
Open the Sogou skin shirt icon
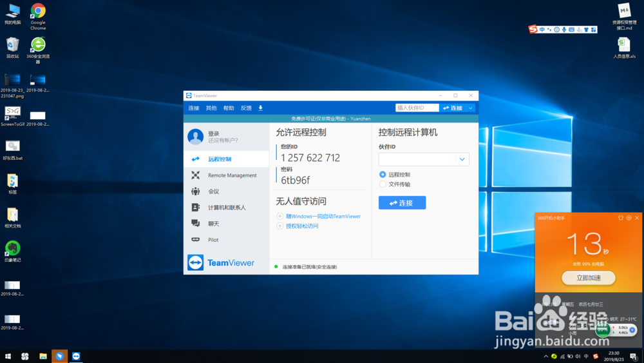pos(586,30)
